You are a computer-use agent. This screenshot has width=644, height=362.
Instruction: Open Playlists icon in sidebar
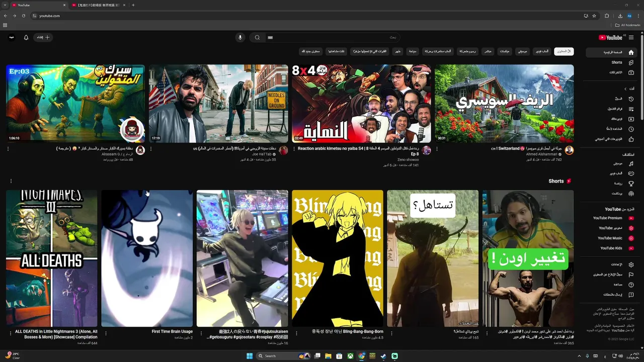tap(631, 109)
